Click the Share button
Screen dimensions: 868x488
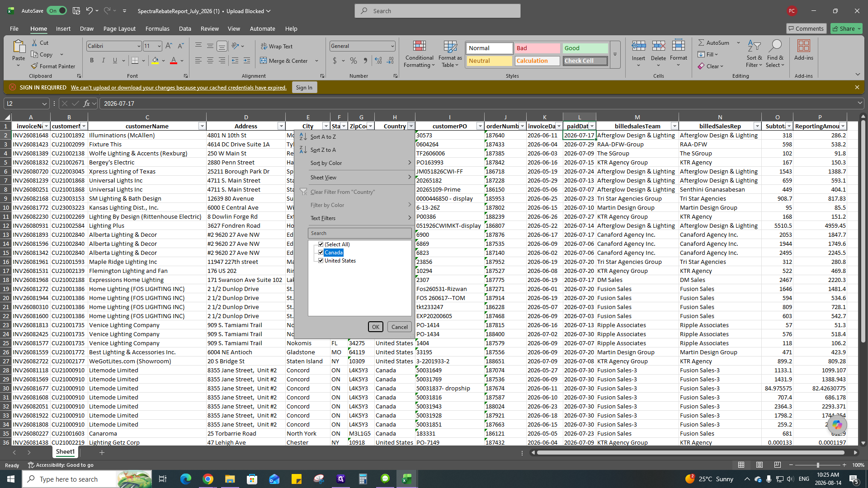click(x=846, y=28)
